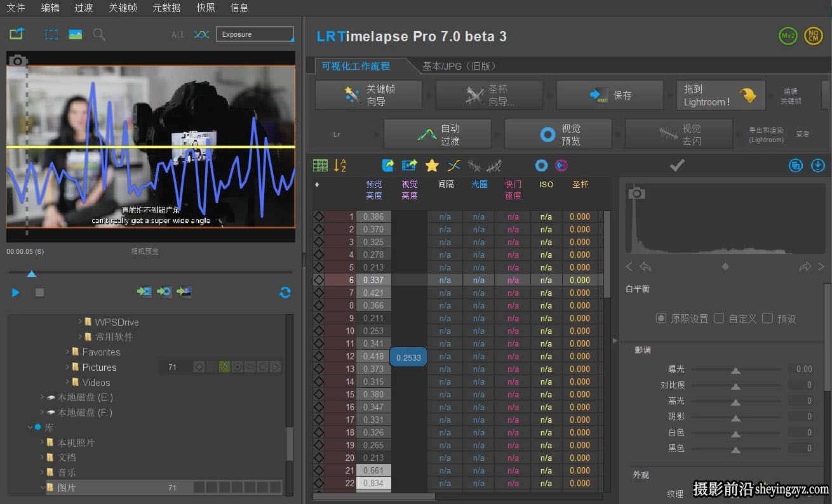Click the first green import arrow icon
The image size is (832, 504).
[x=144, y=292]
